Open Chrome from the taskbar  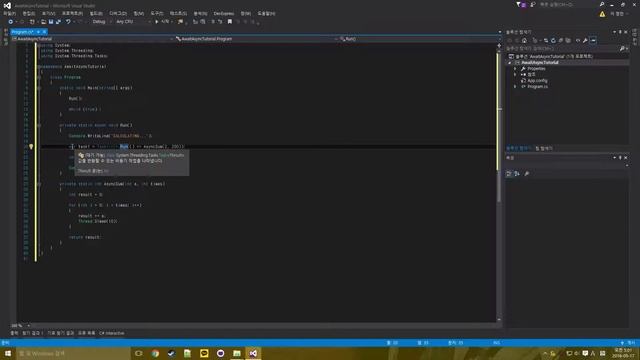[x=155, y=353]
